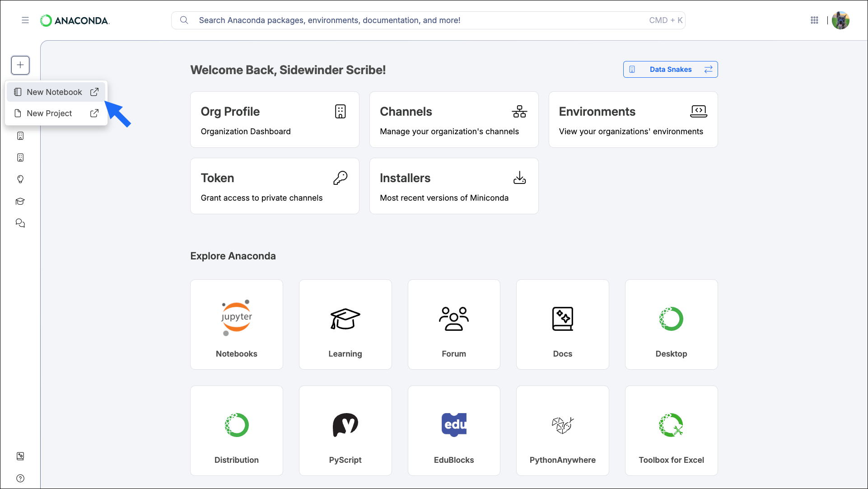Click the Anaconda logo

pos(75,20)
